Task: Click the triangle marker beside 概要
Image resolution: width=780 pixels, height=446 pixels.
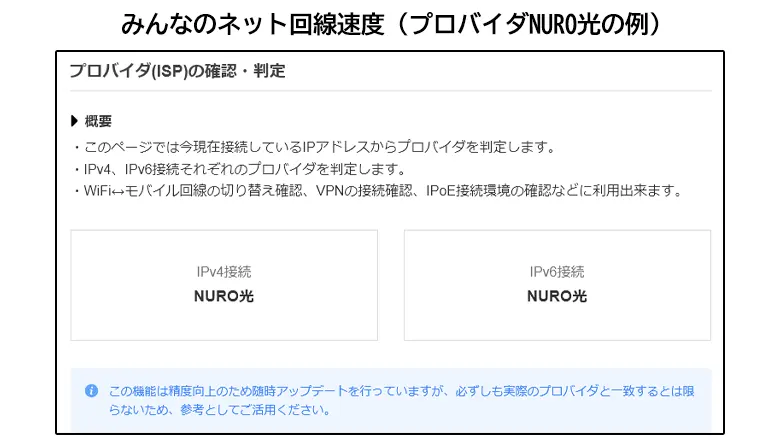Action: click(75, 121)
